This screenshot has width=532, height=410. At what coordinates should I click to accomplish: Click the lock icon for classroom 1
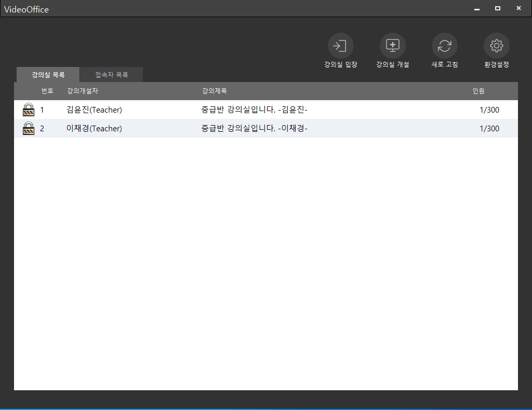[x=29, y=110]
